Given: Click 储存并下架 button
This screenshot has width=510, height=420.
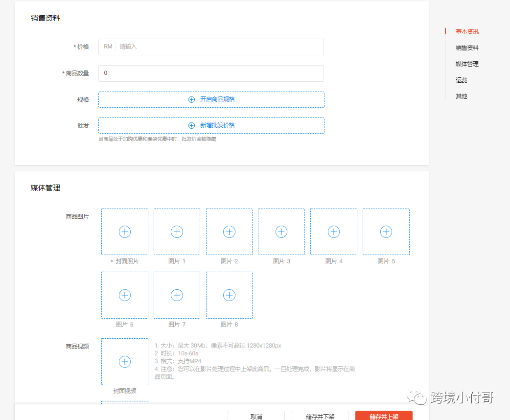Looking at the screenshot, I should click(x=320, y=416).
